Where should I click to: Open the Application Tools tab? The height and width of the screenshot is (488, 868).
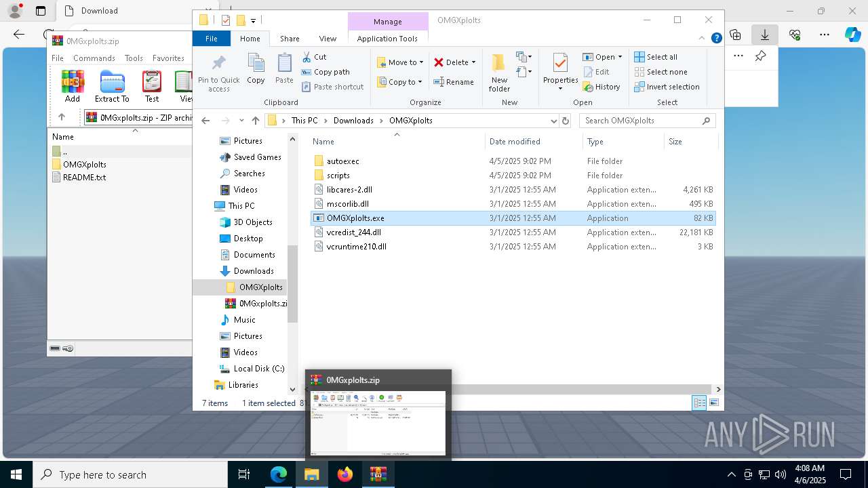point(387,39)
